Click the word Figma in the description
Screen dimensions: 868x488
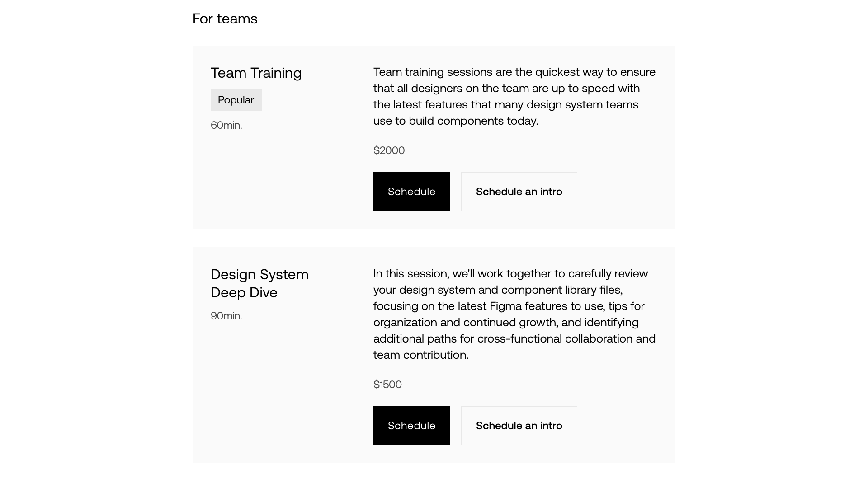(x=506, y=306)
